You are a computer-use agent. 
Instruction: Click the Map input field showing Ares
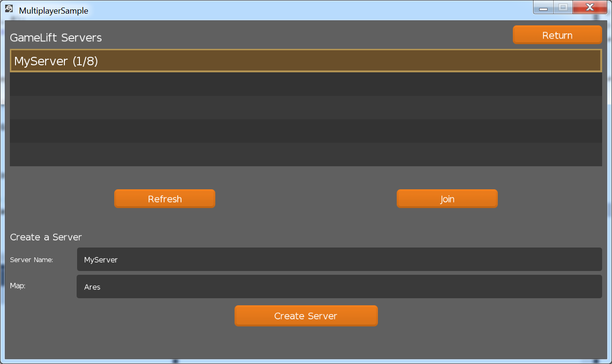click(x=339, y=287)
